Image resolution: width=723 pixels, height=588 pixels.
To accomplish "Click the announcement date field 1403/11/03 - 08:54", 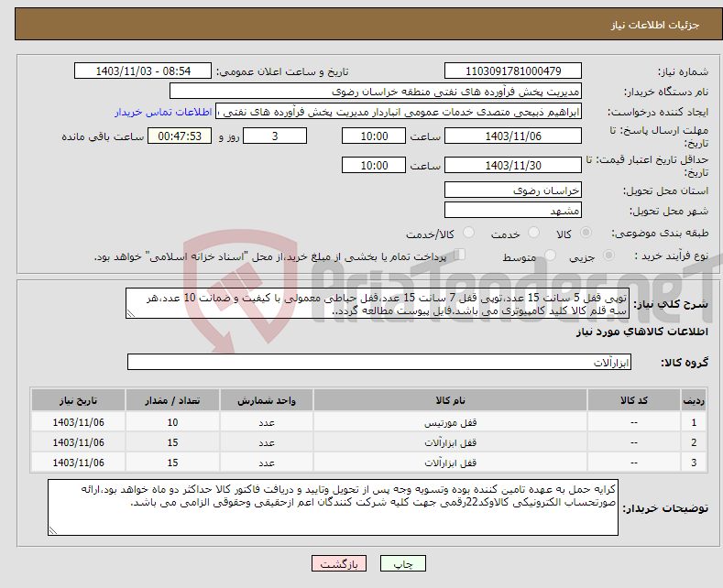I will coord(143,71).
